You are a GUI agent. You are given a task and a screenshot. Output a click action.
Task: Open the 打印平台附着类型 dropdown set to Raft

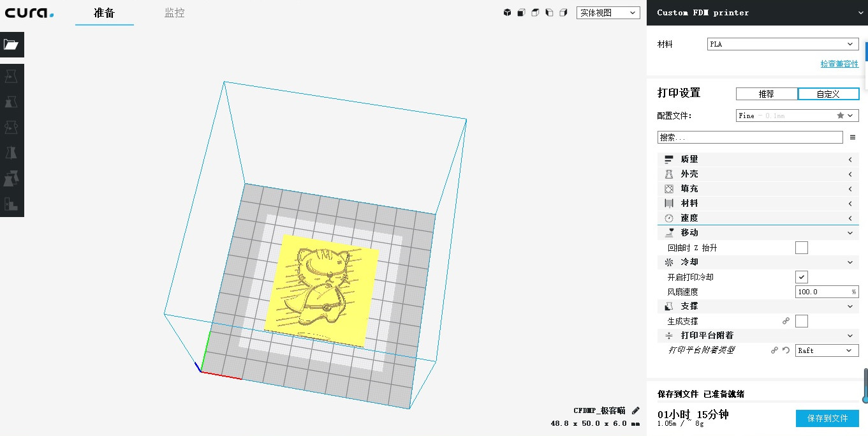tap(826, 350)
